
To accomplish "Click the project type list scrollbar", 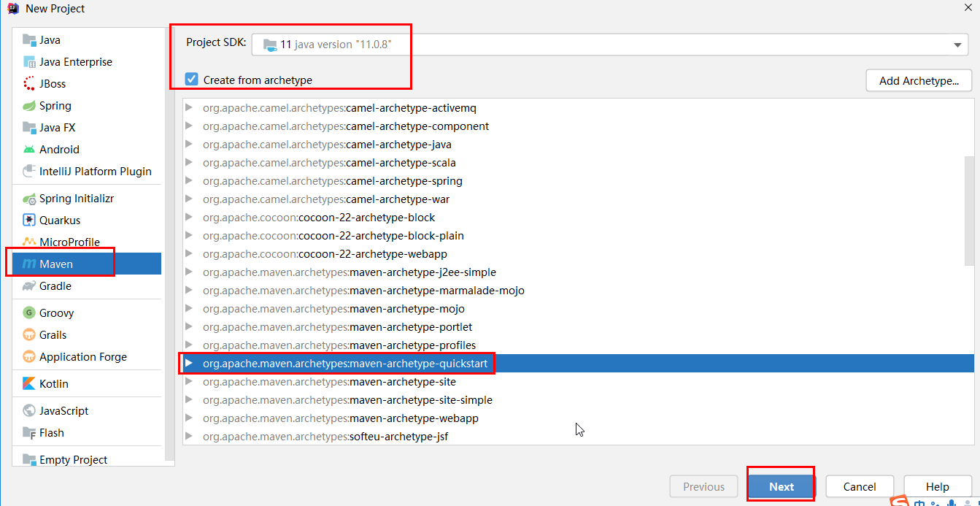I will click(x=169, y=245).
